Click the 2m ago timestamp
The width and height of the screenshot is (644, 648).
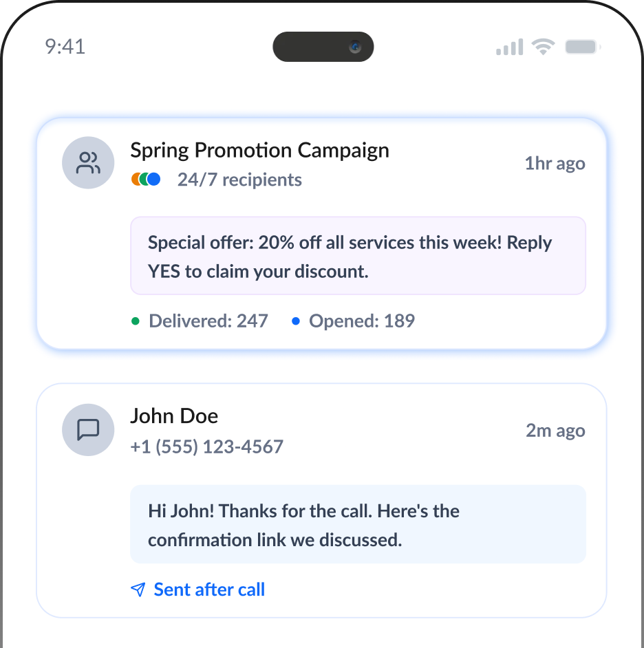[x=555, y=431]
